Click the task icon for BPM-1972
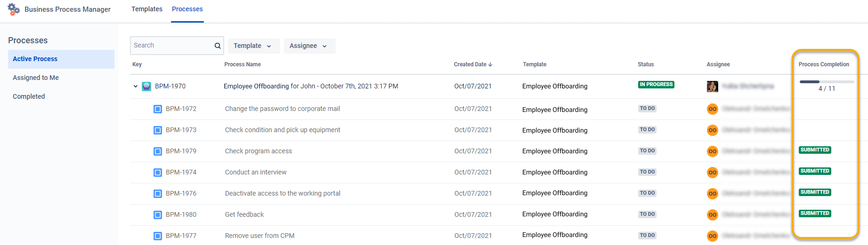 (x=158, y=109)
